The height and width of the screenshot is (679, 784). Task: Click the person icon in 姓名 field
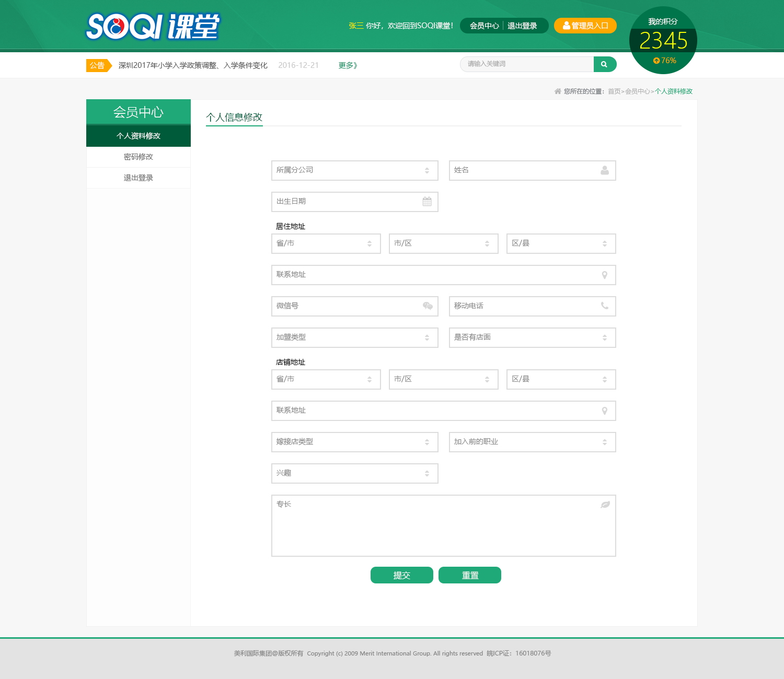605,170
